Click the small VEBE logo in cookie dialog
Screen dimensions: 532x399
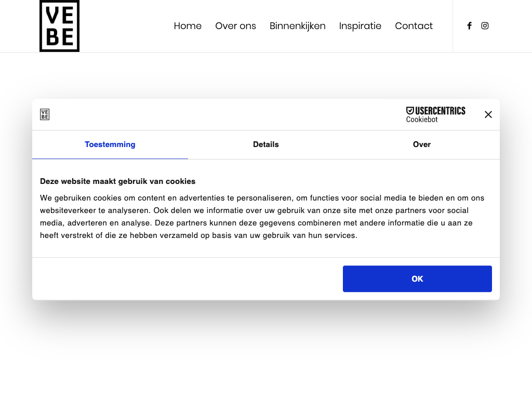pos(45,115)
